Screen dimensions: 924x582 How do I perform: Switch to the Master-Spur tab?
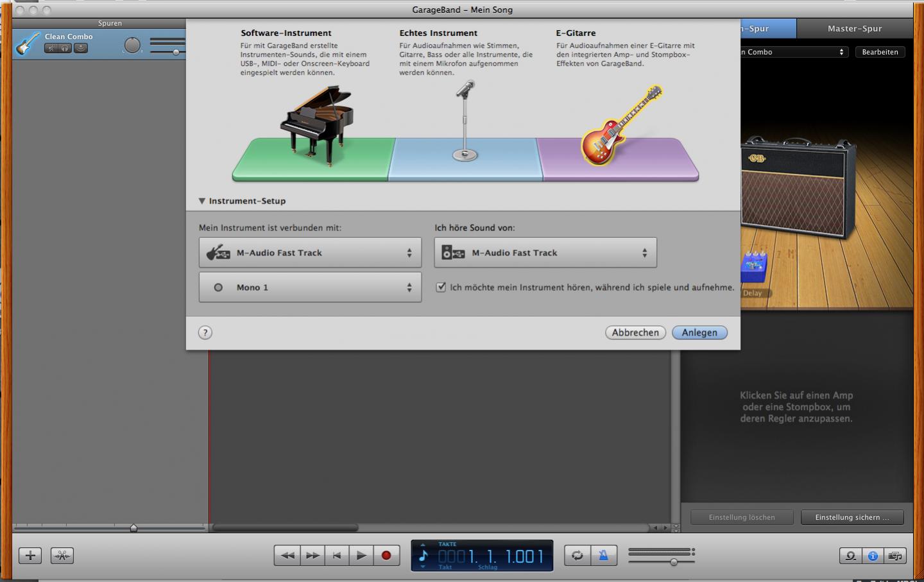(855, 28)
